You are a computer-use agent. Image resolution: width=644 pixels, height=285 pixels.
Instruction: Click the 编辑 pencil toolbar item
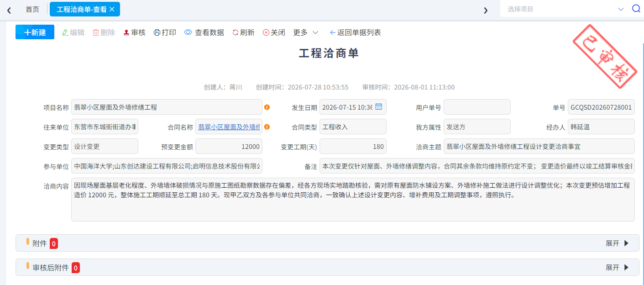[x=73, y=32]
